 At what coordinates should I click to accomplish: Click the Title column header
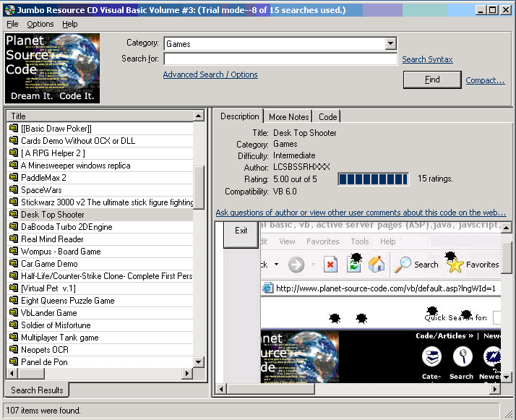pos(100,116)
